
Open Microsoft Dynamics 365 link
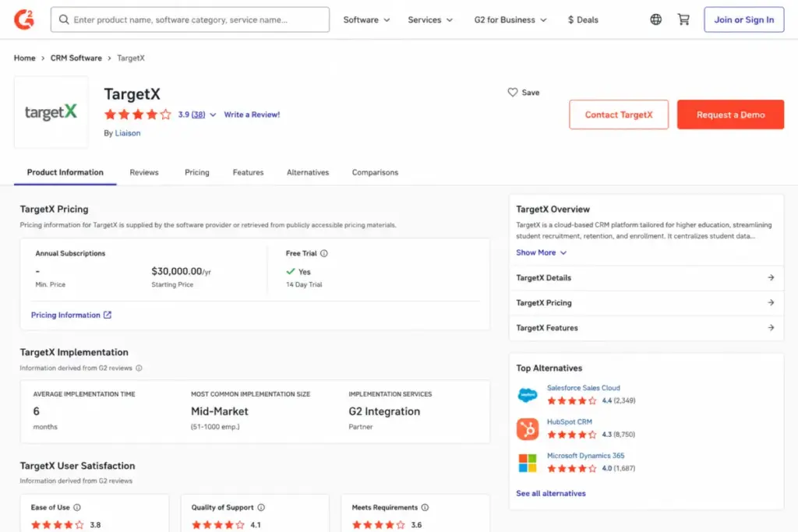pyautogui.click(x=585, y=456)
